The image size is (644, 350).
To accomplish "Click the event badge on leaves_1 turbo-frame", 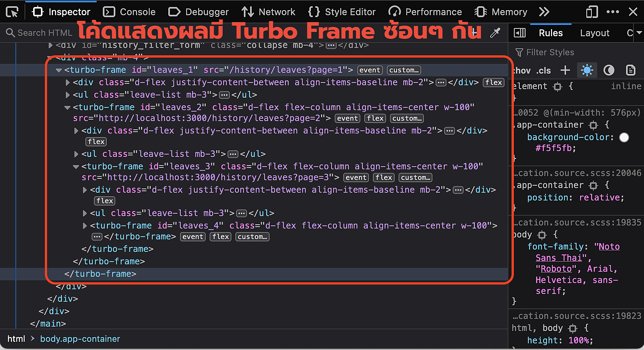I will click(369, 70).
